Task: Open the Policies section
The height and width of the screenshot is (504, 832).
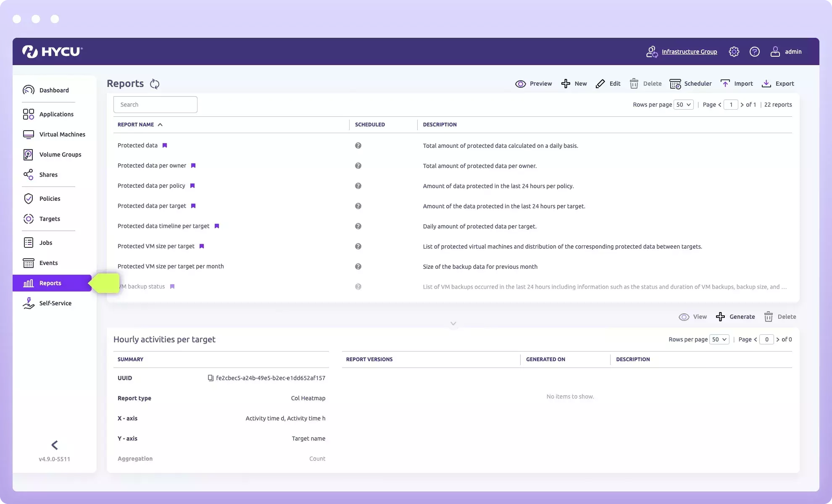Action: [50, 199]
